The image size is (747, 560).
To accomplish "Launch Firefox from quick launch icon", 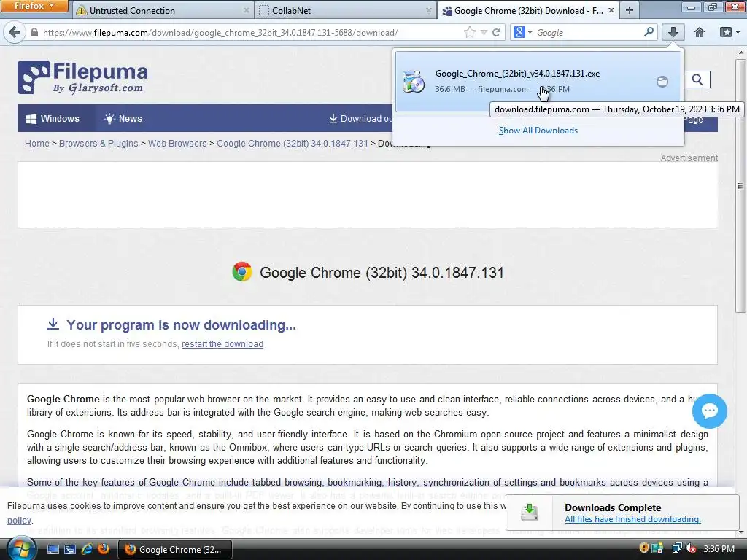I will [x=104, y=549].
